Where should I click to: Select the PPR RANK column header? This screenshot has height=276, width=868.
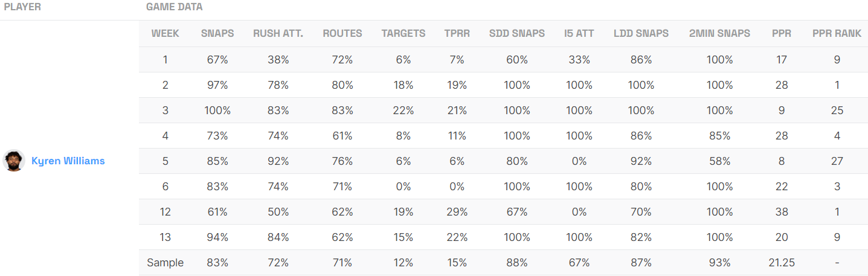pos(837,34)
